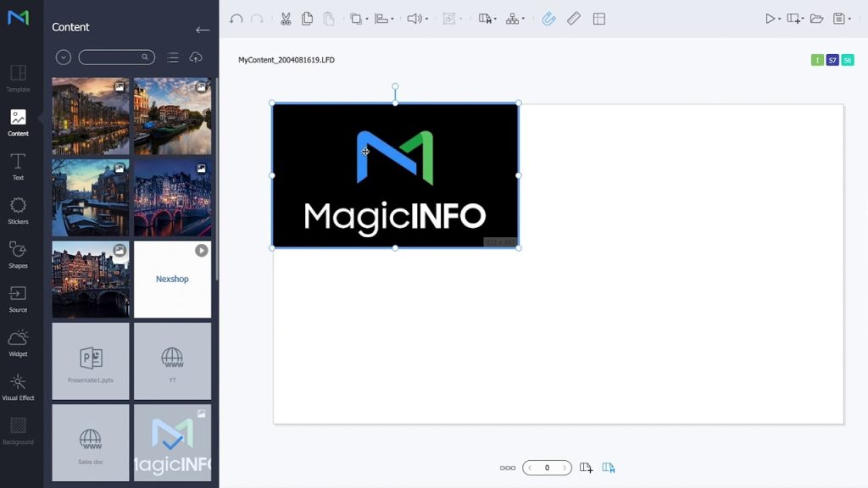Open the Template panel in sidebar
The height and width of the screenshot is (488, 868).
[18, 78]
